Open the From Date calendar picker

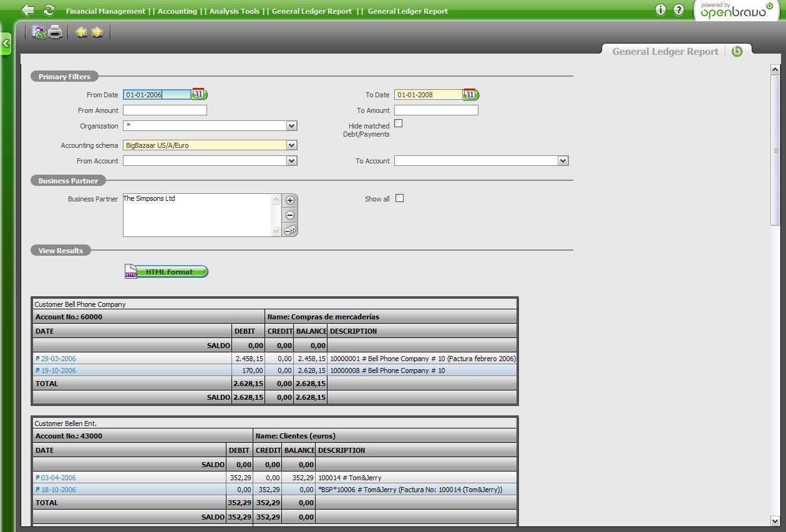click(200, 94)
